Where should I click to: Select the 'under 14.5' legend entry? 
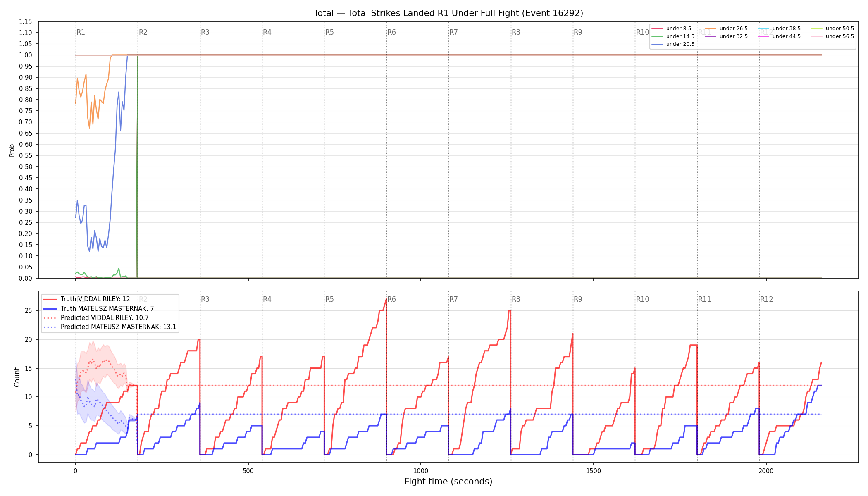[673, 36]
